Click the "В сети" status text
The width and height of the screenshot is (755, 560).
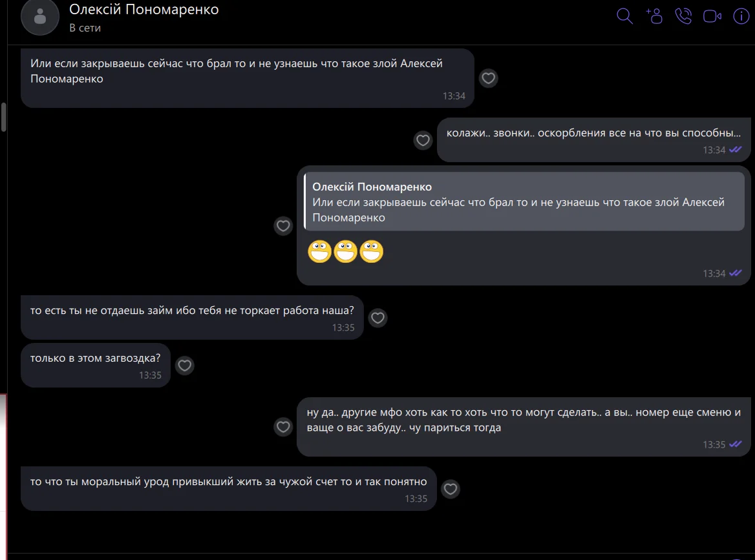(x=85, y=28)
